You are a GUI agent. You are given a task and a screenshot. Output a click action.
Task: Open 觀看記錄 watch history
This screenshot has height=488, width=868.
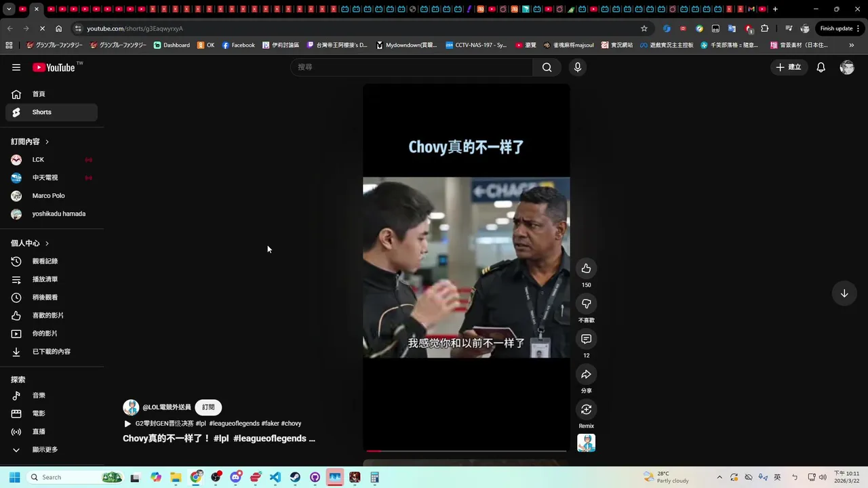(x=52, y=262)
